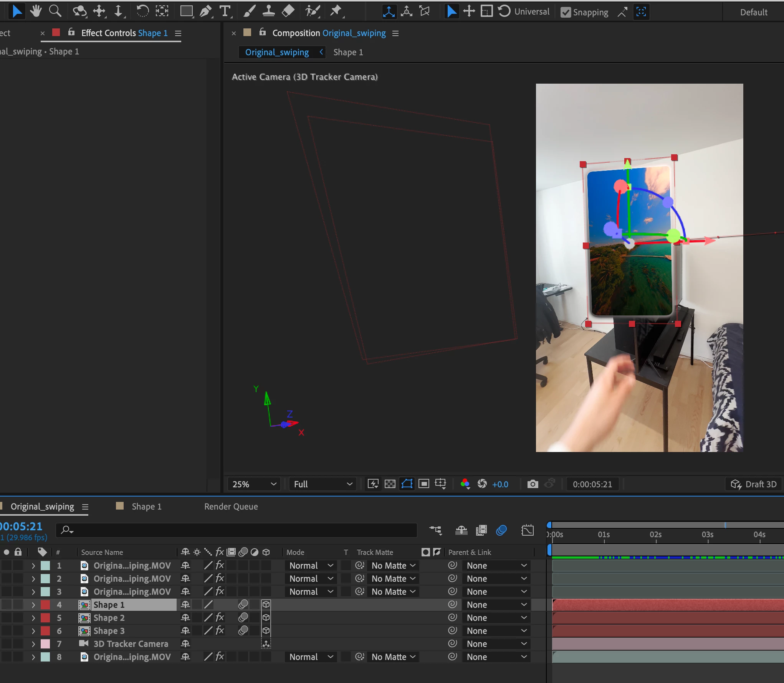The width and height of the screenshot is (784, 683).
Task: Open the Full resolution dropdown
Action: [x=323, y=484]
